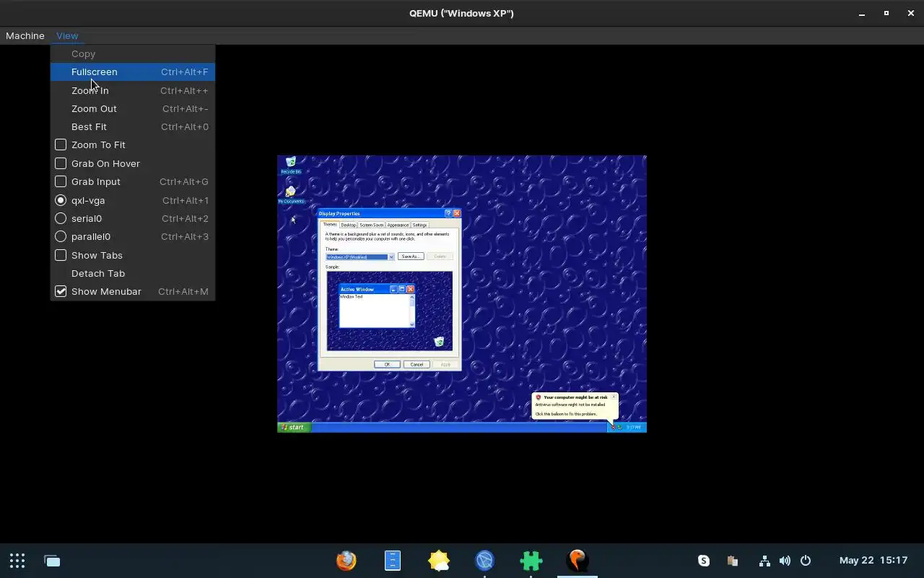Select Detach Tab menu entry
This screenshot has width=924, height=578.
coord(132,273)
